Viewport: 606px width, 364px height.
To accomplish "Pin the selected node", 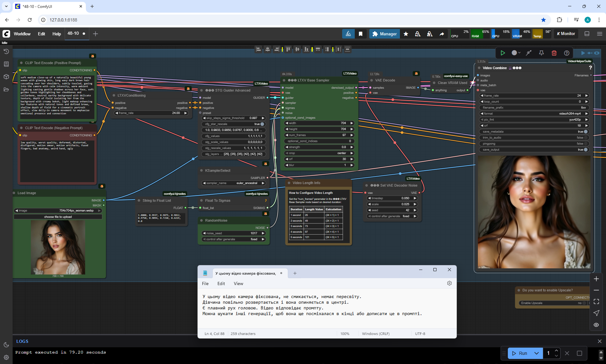I will pos(541,53).
